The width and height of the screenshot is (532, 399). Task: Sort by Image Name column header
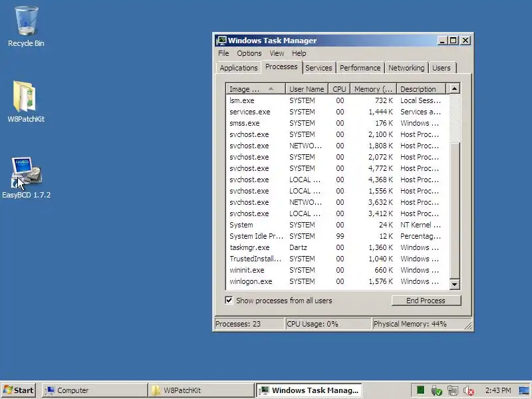255,89
